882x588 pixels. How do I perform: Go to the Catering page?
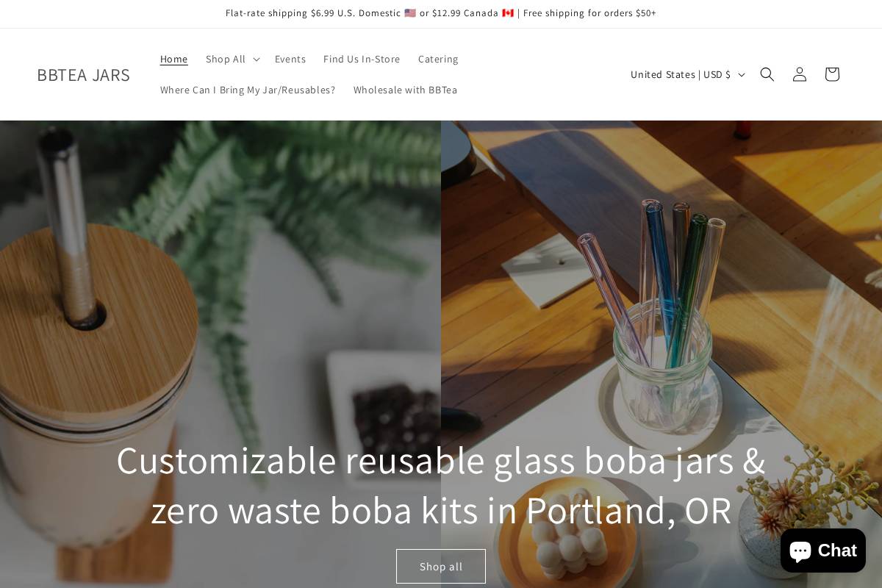[x=438, y=59]
